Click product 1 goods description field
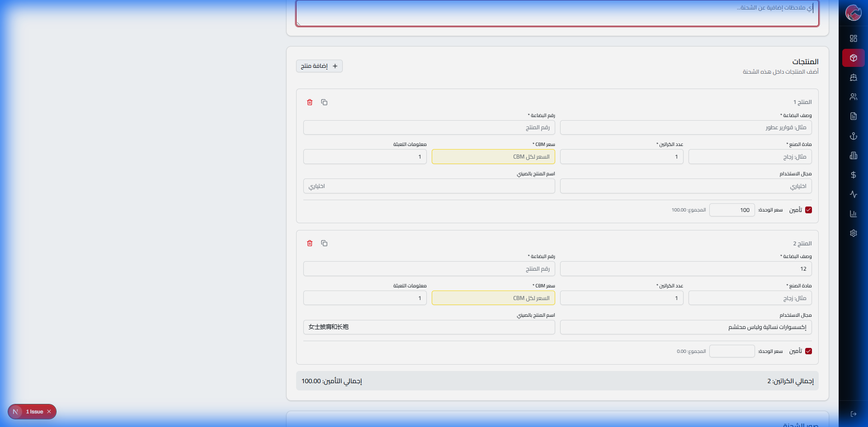Image resolution: width=868 pixels, height=427 pixels. click(x=685, y=127)
